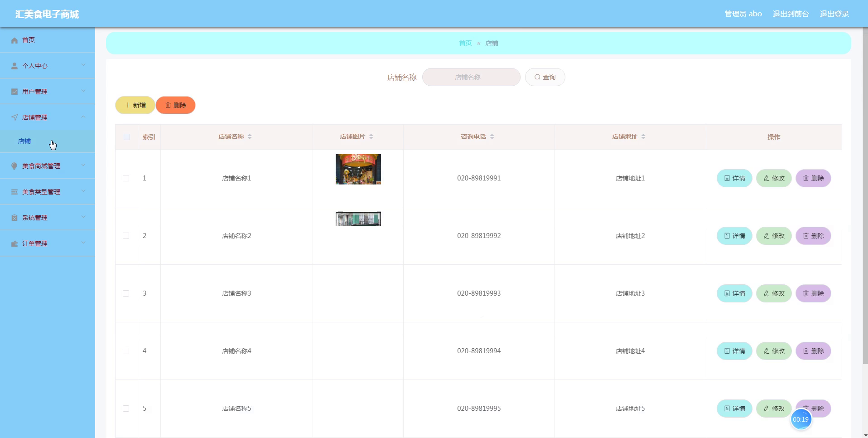Select all rows with the header checkbox
Screen dimensions: 868x438
coord(127,137)
